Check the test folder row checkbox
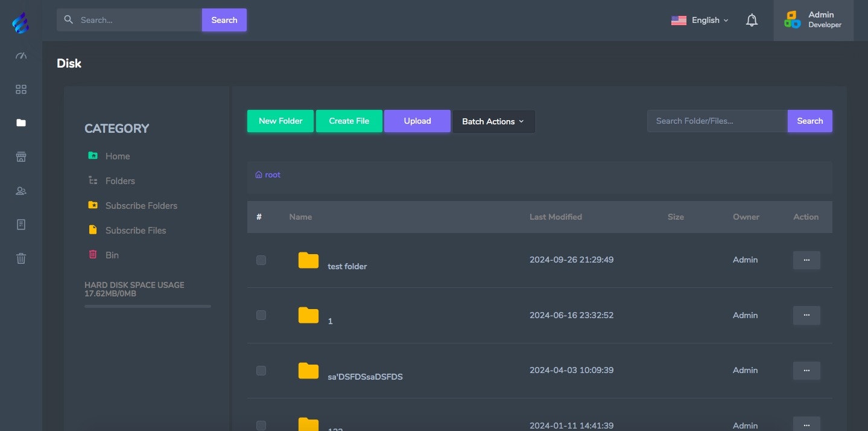 261,260
